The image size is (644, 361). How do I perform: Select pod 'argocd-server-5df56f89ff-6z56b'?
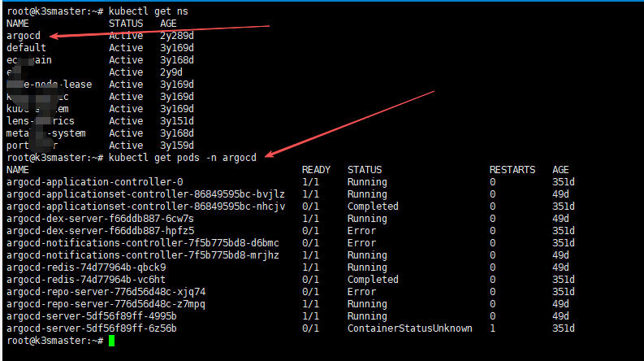(x=91, y=328)
